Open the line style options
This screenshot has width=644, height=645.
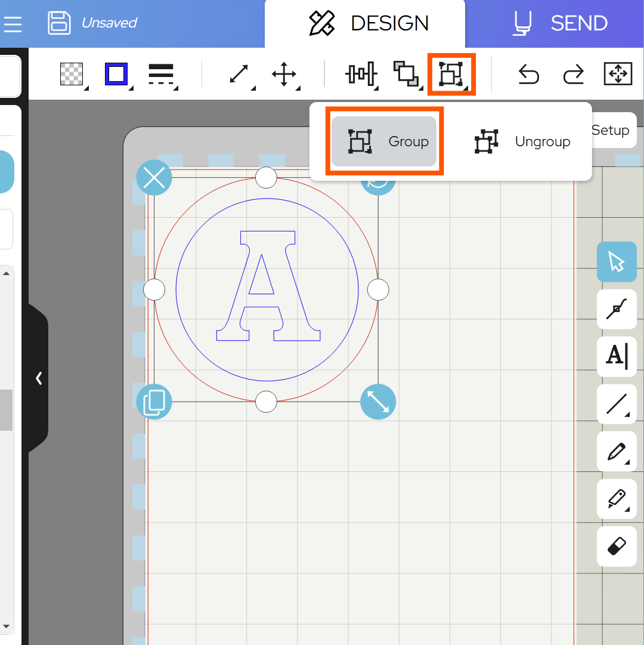[161, 74]
